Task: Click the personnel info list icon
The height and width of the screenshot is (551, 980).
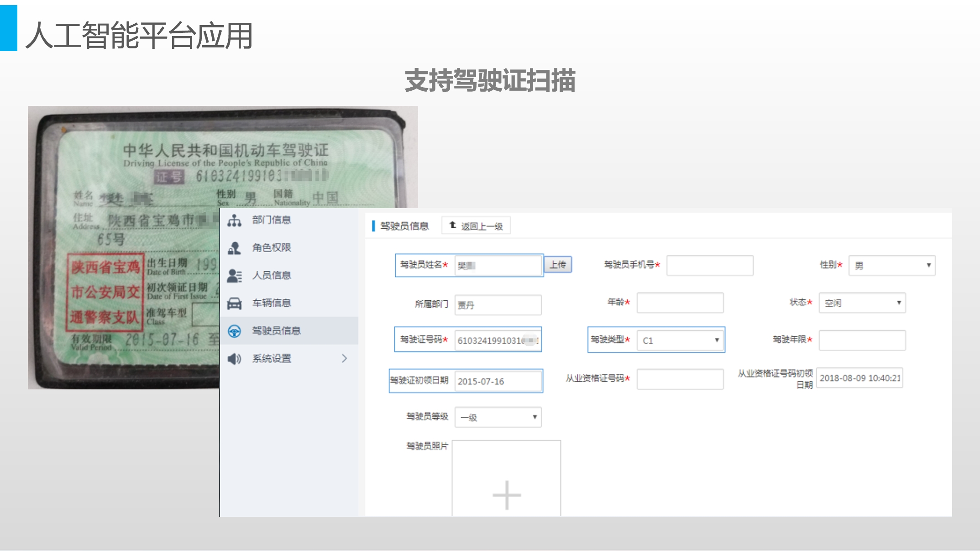Action: pos(234,276)
